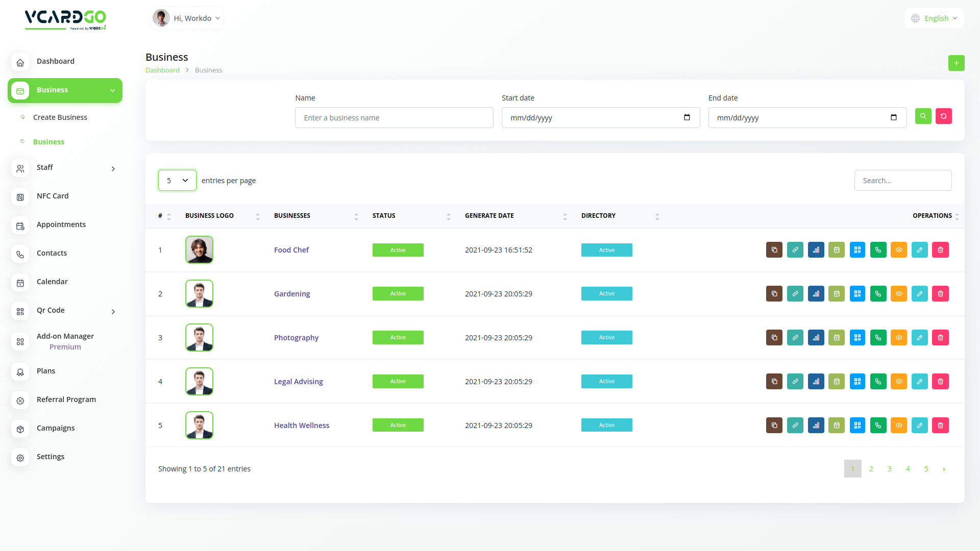The width and height of the screenshot is (980, 551).
Task: Toggle Active status badge for Food Chef
Action: 398,250
